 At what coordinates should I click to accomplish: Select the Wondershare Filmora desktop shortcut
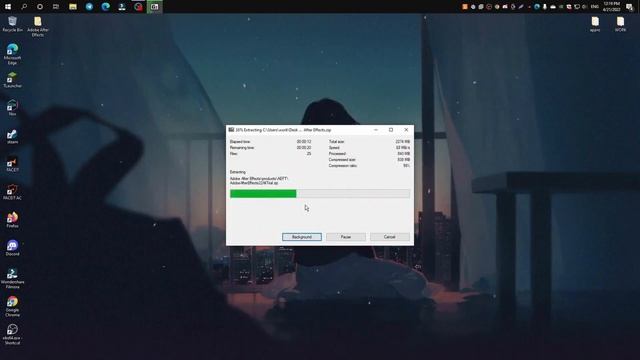pos(12,278)
